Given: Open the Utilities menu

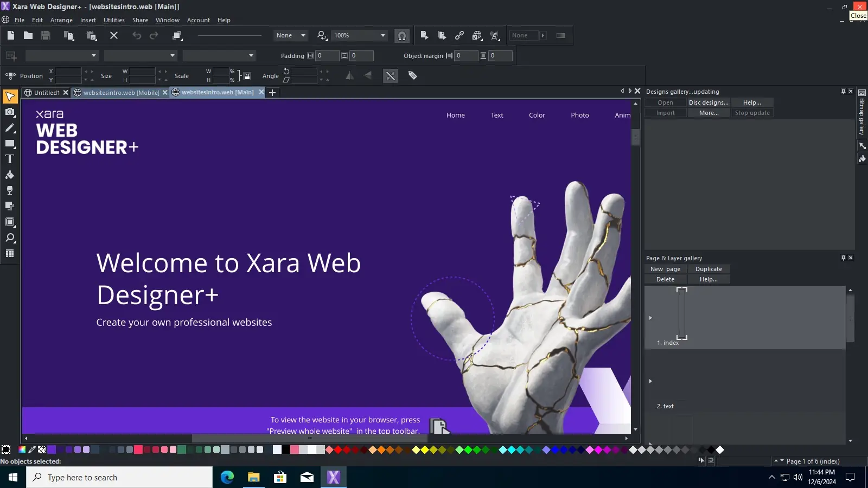Looking at the screenshot, I should click(114, 20).
